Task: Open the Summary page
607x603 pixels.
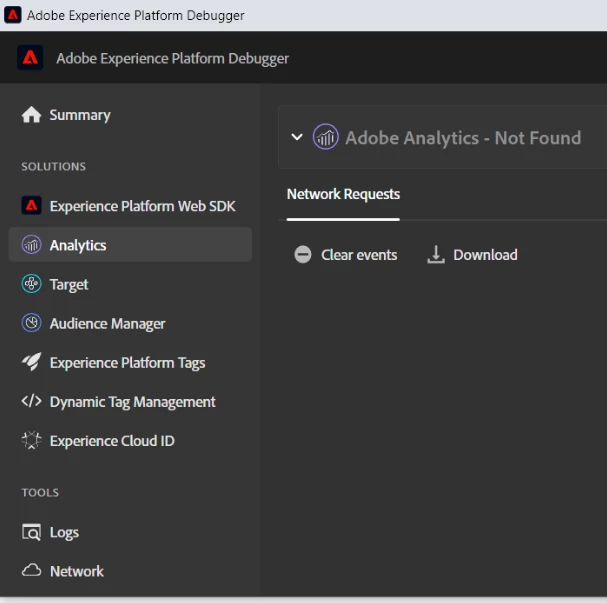Action: [80, 115]
